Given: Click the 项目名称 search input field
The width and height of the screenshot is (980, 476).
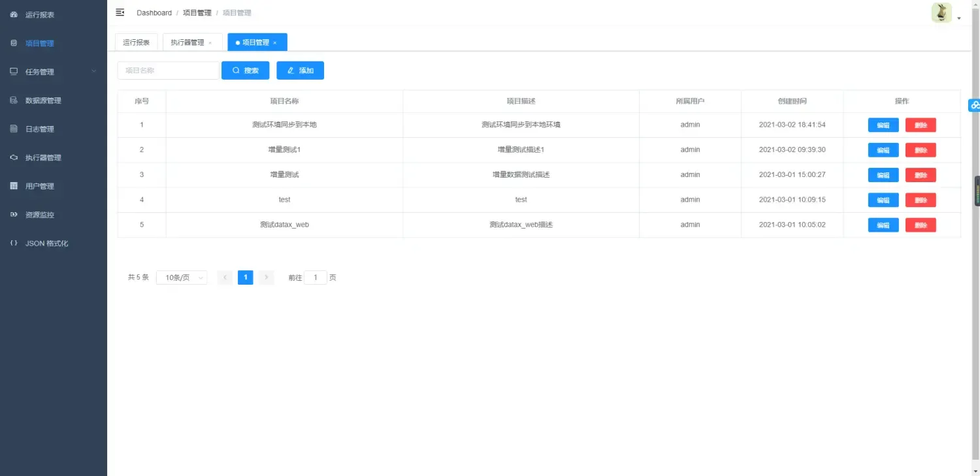Looking at the screenshot, I should tap(167, 70).
